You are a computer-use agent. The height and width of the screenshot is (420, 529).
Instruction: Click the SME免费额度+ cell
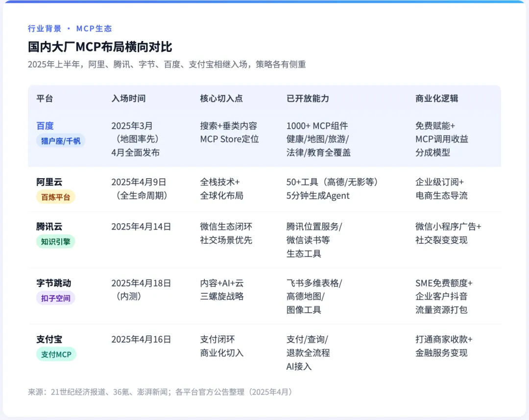tap(444, 296)
